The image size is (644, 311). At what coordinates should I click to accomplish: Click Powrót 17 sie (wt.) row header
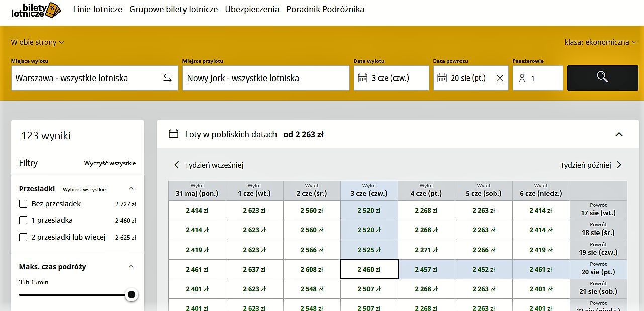pyautogui.click(x=598, y=210)
